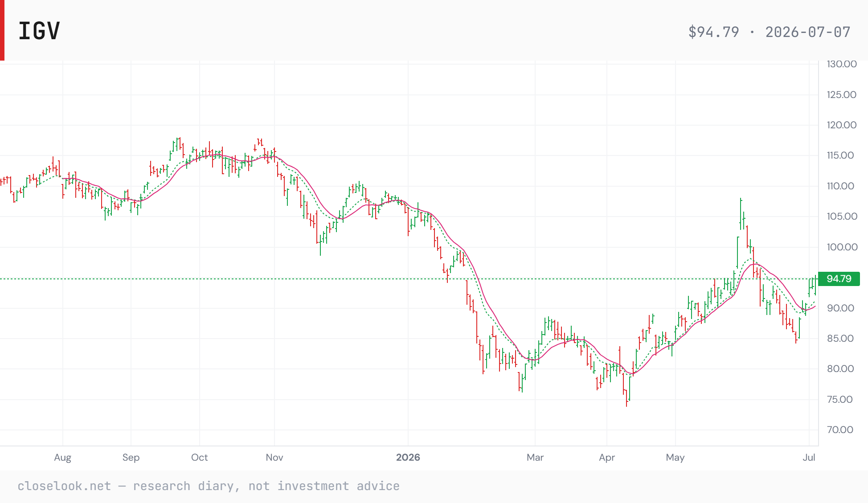Click the $94.79 · 2026-07-07 header quote
Image resolution: width=868 pixels, height=503 pixels.
pyautogui.click(x=769, y=32)
